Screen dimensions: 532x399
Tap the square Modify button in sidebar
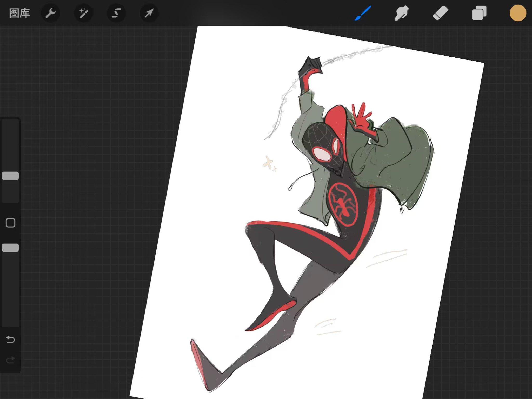coord(10,223)
